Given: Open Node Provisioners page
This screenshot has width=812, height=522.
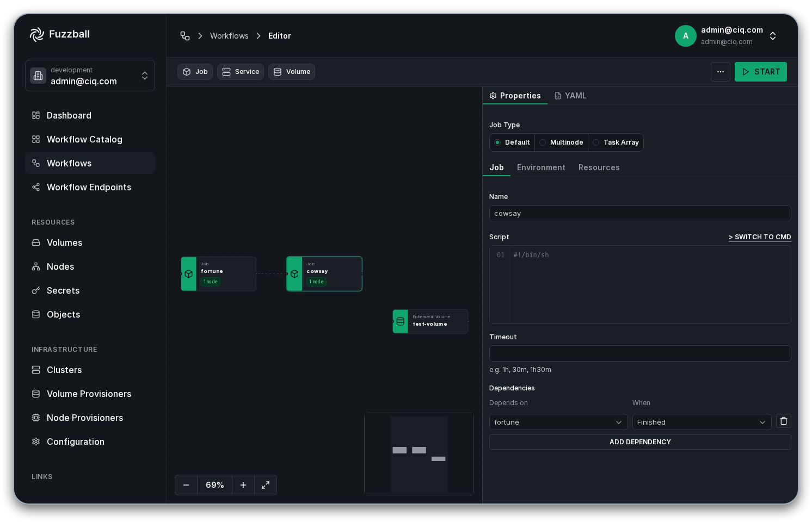Looking at the screenshot, I should click(90, 418).
